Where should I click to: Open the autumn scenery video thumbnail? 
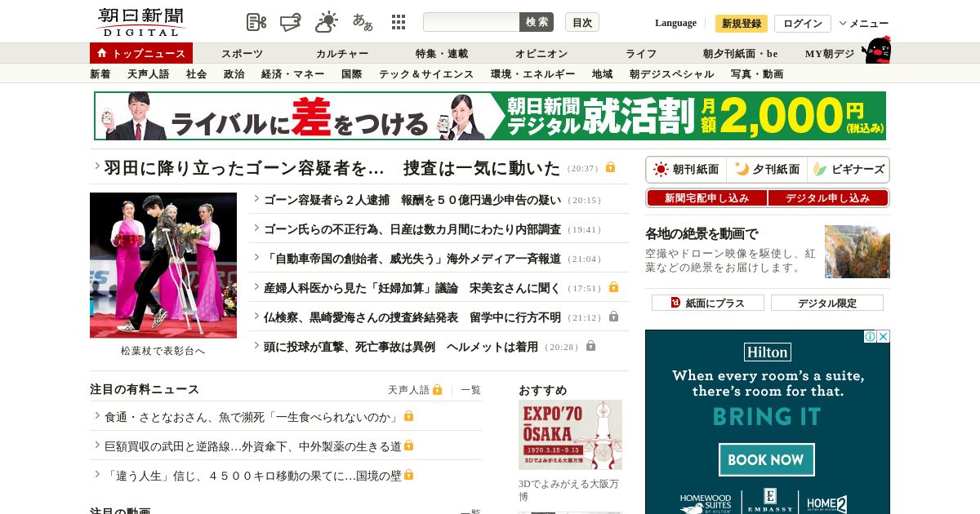pyautogui.click(x=857, y=251)
